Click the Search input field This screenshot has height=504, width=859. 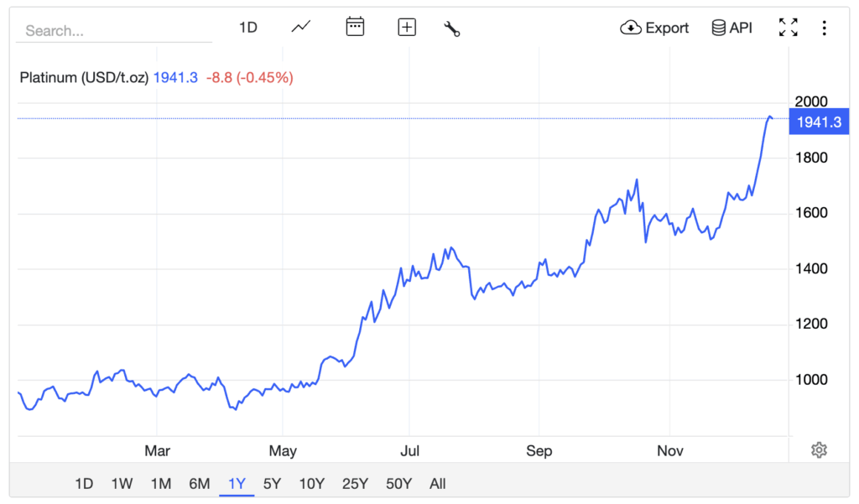tap(113, 31)
